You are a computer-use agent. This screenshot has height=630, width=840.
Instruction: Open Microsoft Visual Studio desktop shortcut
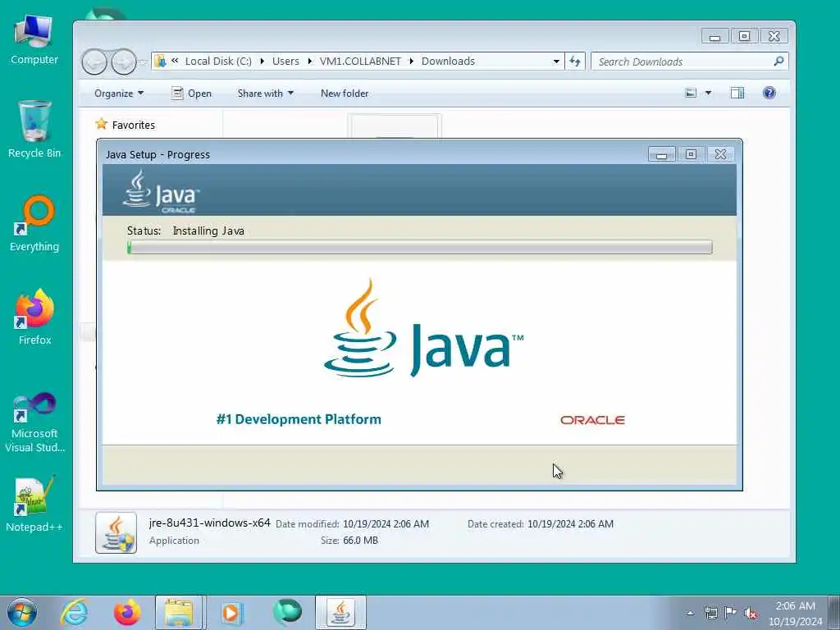click(x=34, y=423)
